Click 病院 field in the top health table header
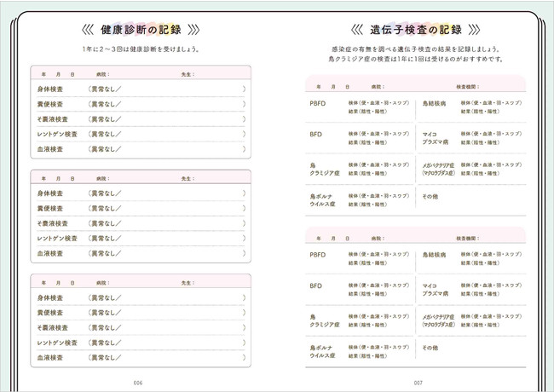554x392 pixels. (x=105, y=72)
